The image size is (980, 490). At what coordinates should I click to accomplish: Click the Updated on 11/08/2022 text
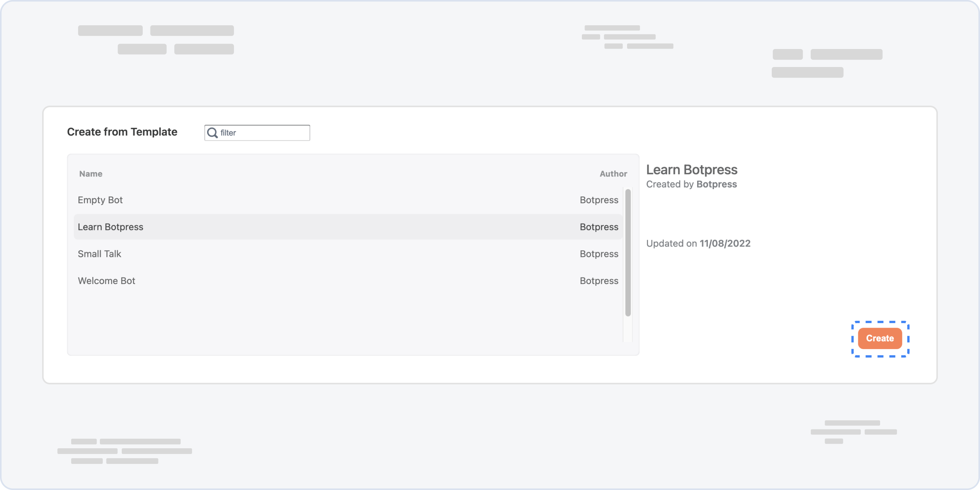pyautogui.click(x=698, y=243)
